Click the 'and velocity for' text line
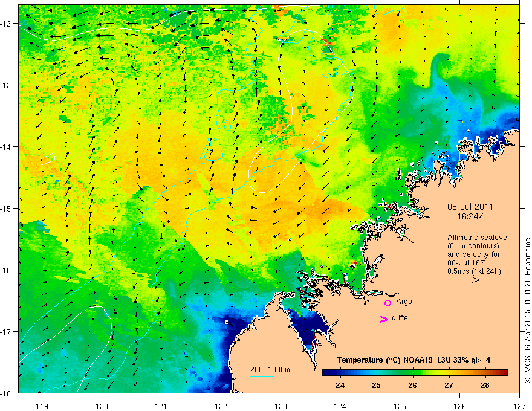The width and height of the screenshot is (532, 411). click(x=473, y=254)
